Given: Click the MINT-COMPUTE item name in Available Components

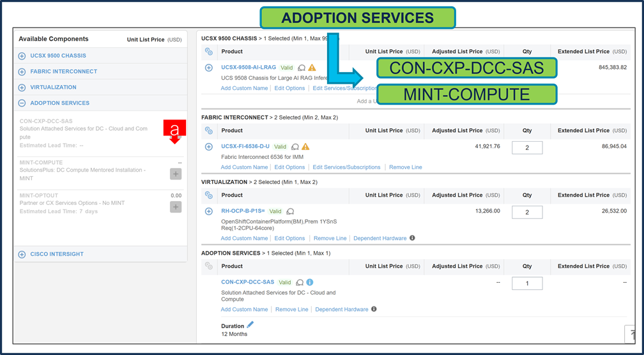Looking at the screenshot, I should coord(41,163).
